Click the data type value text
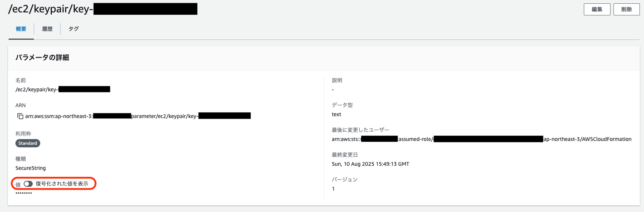Image resolution: width=644 pixels, height=212 pixels. tap(336, 114)
